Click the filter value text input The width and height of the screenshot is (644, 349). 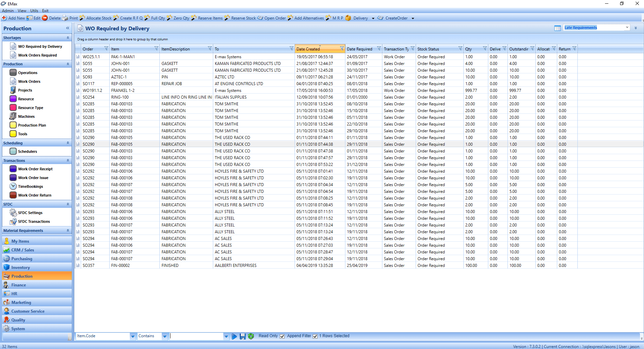coord(196,336)
